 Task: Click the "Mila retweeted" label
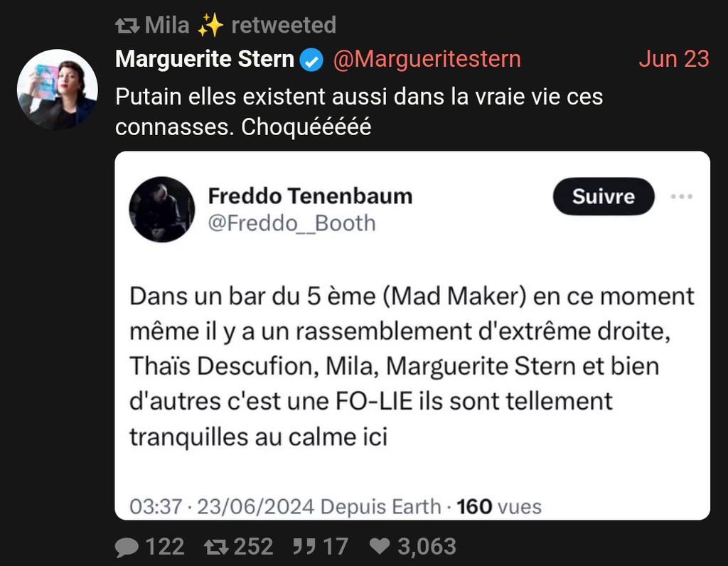(x=240, y=26)
